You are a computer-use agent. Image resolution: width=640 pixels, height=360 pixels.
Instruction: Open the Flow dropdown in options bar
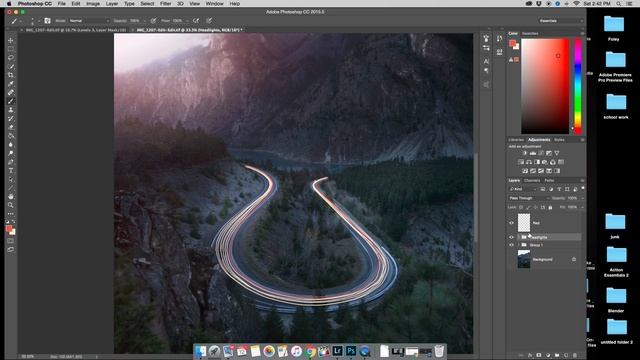tap(187, 20)
